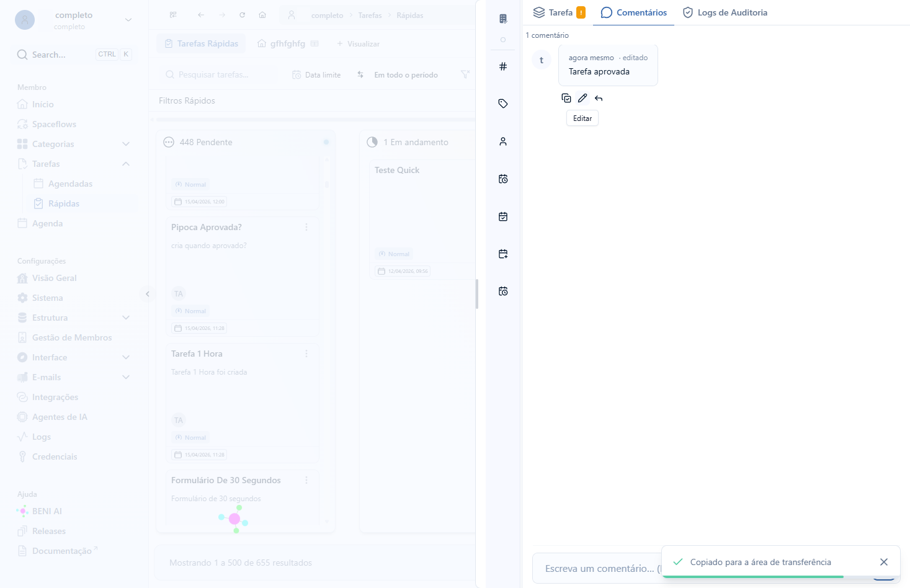Click the vertical scrollbar handle left of the side strip

point(477,294)
